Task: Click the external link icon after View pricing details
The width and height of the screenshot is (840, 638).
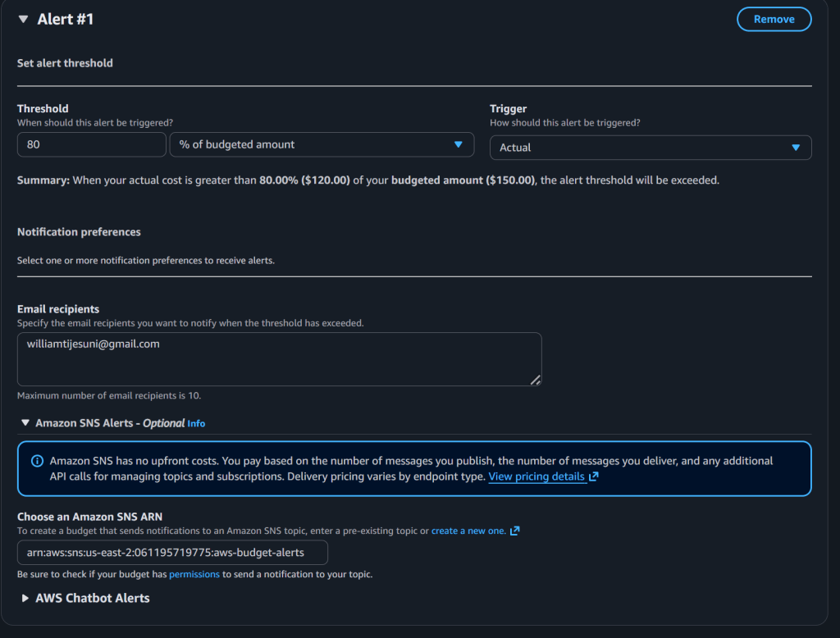Action: pos(594,476)
